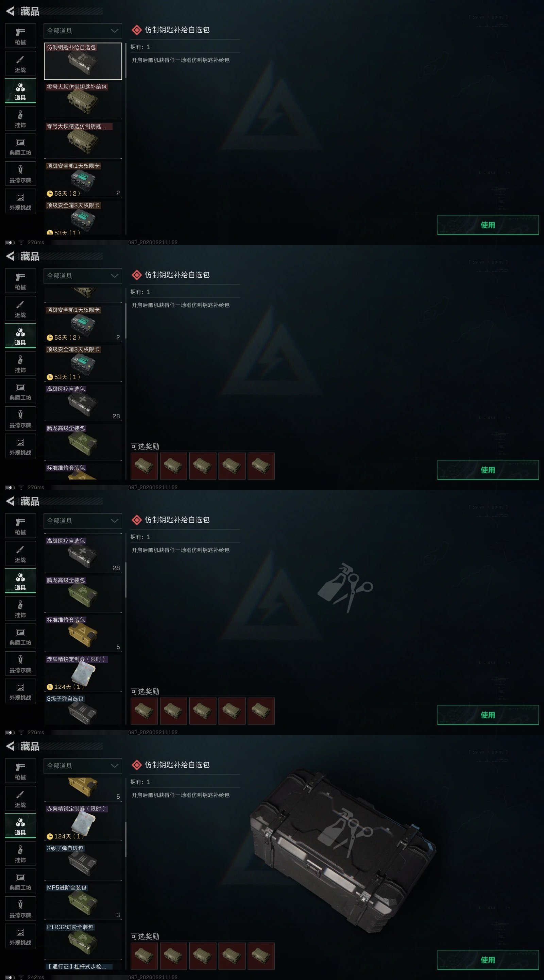This screenshot has height=980, width=544.
Task: Select the MP5进阶全装包 crate item
Action: point(83,901)
